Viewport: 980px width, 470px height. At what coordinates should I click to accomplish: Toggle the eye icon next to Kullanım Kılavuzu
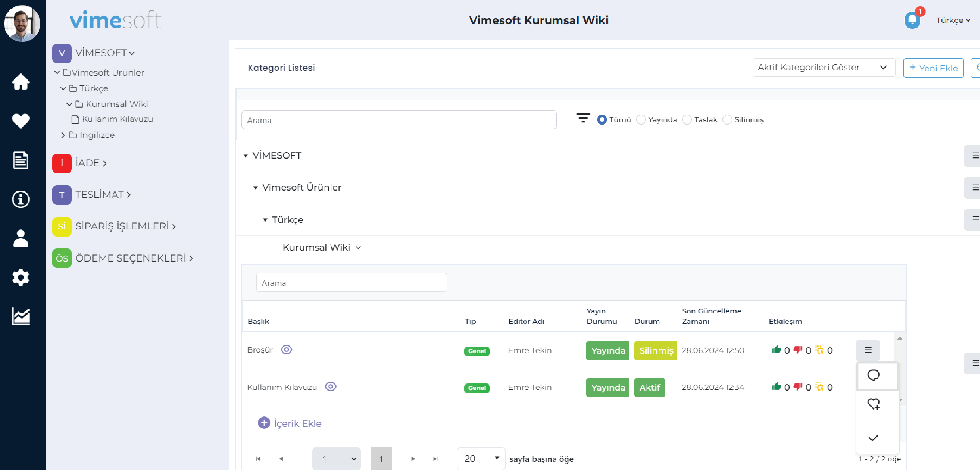pos(331,386)
